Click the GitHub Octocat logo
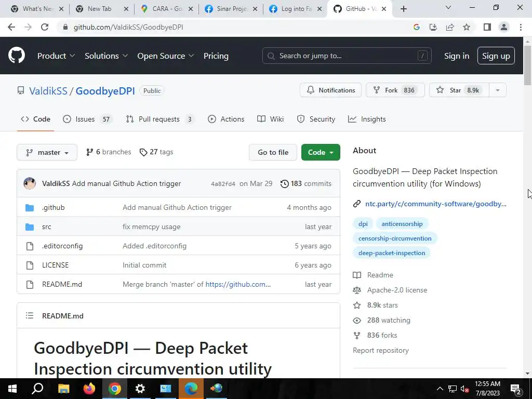The image size is (532, 399). pos(16,56)
